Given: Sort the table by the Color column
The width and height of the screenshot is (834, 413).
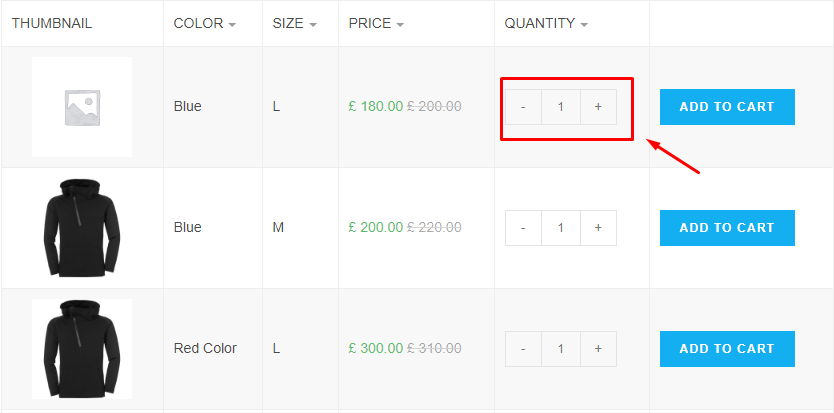Looking at the screenshot, I should (x=204, y=23).
